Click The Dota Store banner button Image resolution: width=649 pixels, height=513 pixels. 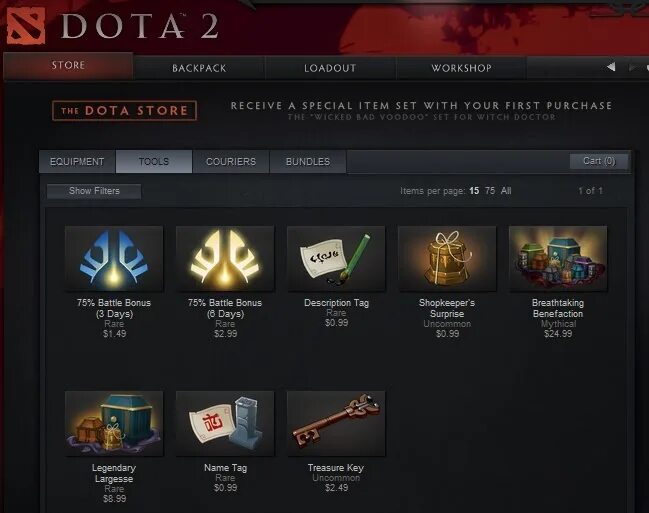[124, 111]
